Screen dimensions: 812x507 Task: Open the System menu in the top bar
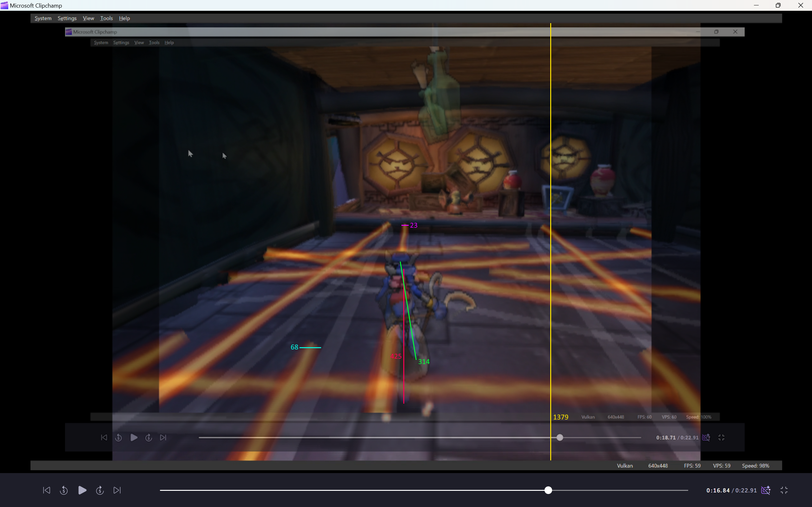43,18
